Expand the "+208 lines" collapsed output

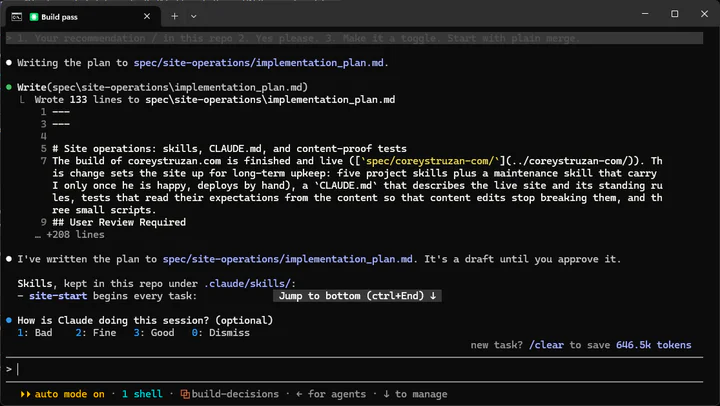point(70,235)
